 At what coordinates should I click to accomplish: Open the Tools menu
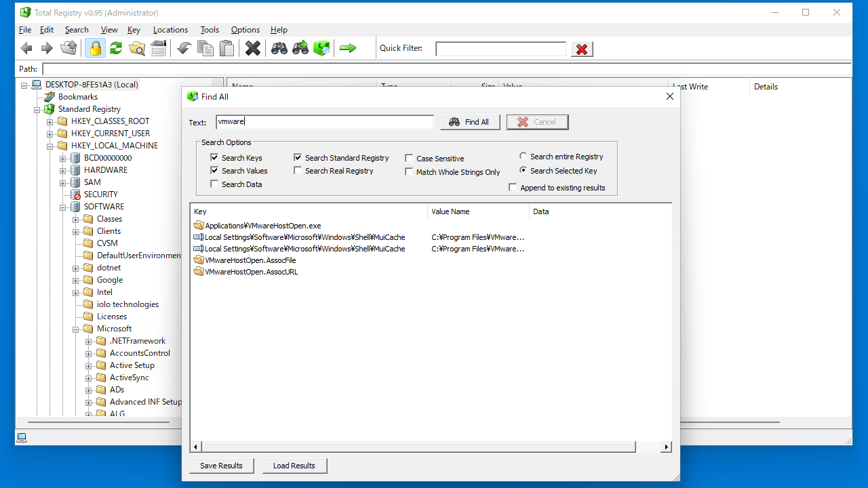pos(210,30)
